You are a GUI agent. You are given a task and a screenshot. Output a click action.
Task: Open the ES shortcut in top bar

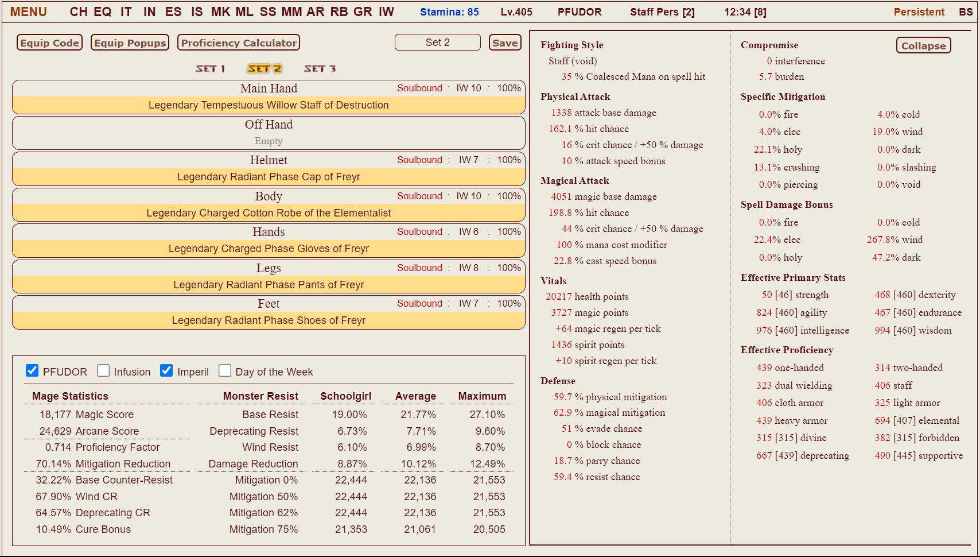point(173,11)
